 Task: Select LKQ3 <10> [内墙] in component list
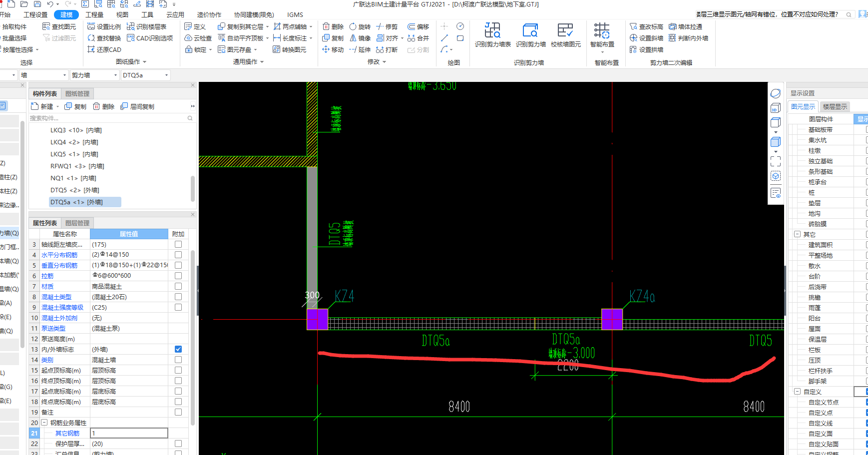click(76, 130)
